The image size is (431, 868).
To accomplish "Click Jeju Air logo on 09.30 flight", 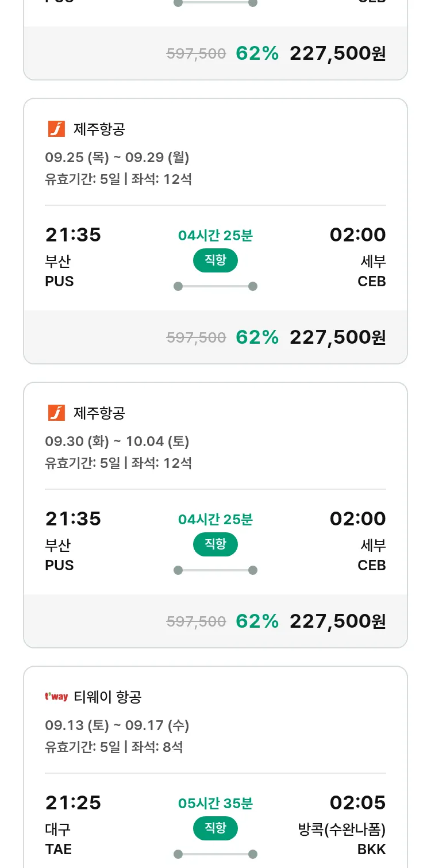I will coord(56,413).
